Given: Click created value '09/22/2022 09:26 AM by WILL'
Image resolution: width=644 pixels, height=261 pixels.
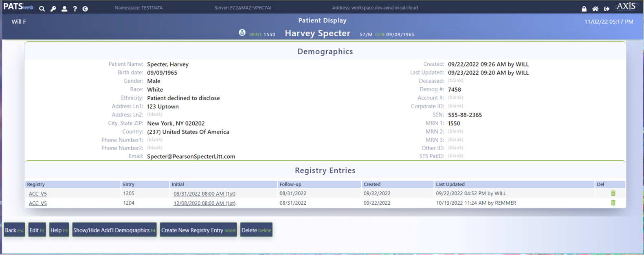Looking at the screenshot, I should 488,64.
